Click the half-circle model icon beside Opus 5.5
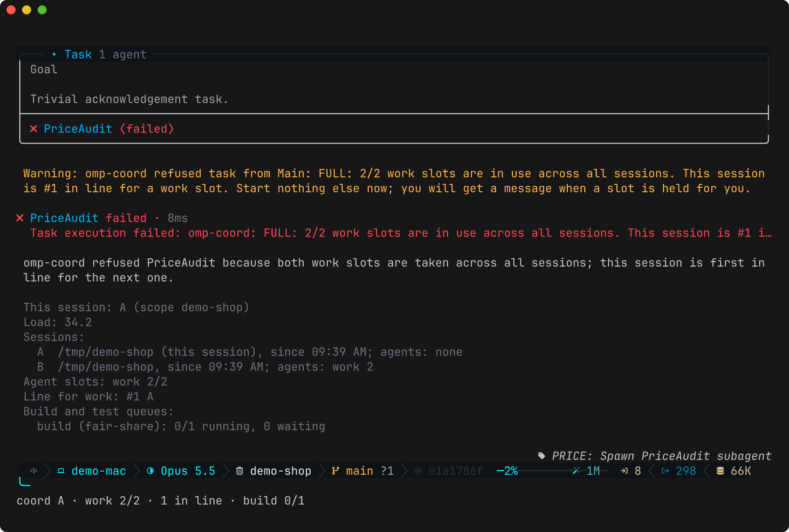 (150, 471)
